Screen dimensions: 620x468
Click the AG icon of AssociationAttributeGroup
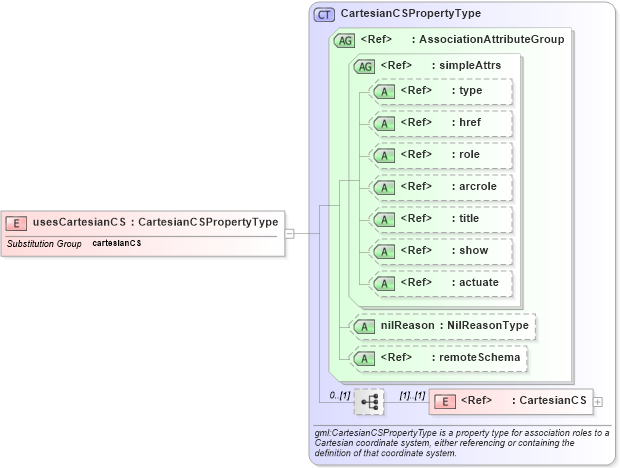(x=344, y=41)
